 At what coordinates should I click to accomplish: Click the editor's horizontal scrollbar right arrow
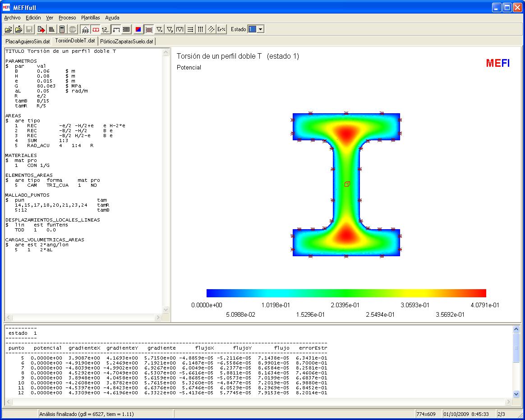158,317
